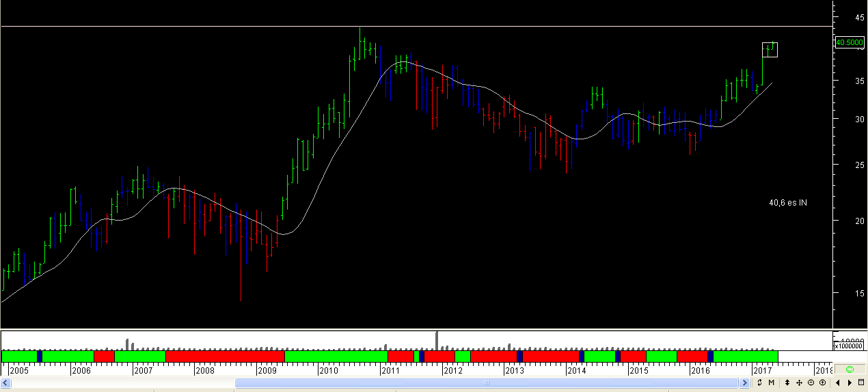The height and width of the screenshot is (392, 868).
Task: Click the black right-arrow chart navigation icon
Action: coord(849,382)
